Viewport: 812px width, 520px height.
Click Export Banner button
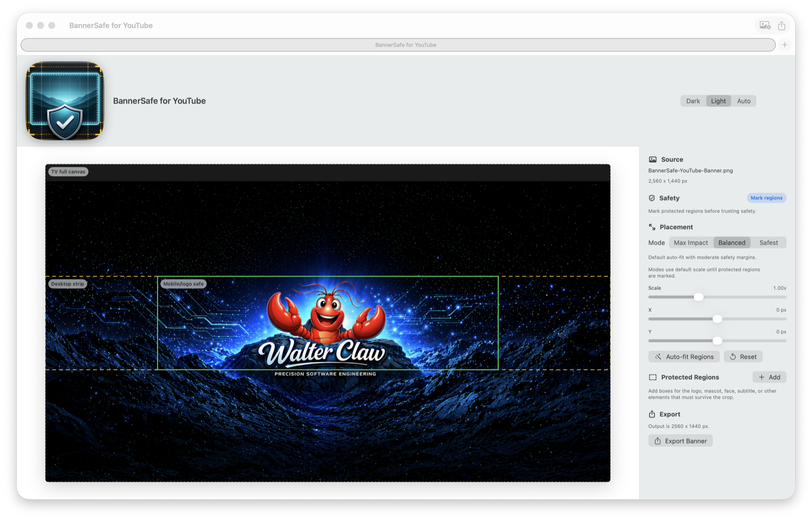click(x=680, y=441)
